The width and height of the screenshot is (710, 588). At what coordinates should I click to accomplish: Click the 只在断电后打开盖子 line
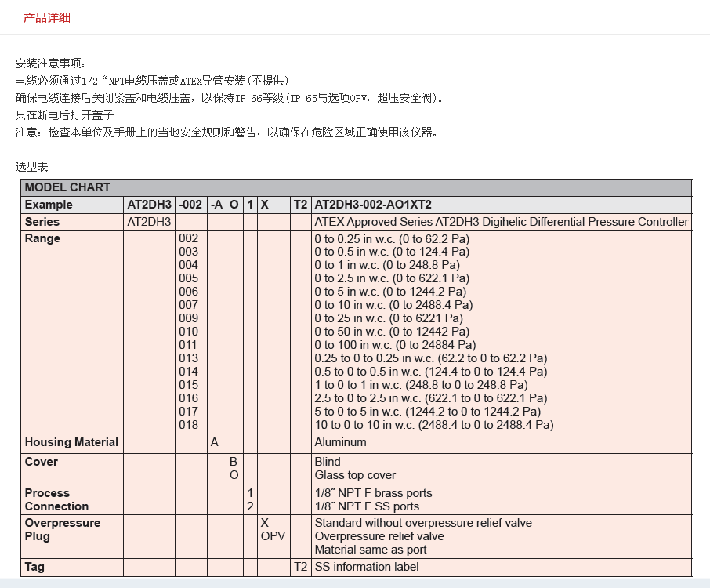(x=64, y=114)
